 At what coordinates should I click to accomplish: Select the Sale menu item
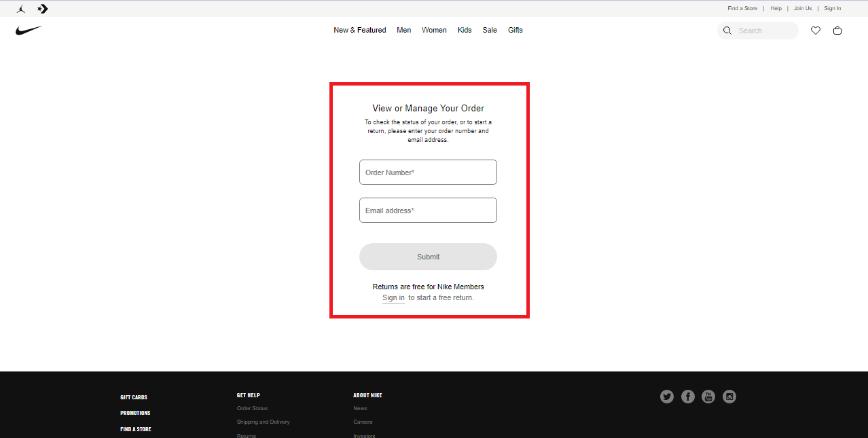(490, 30)
